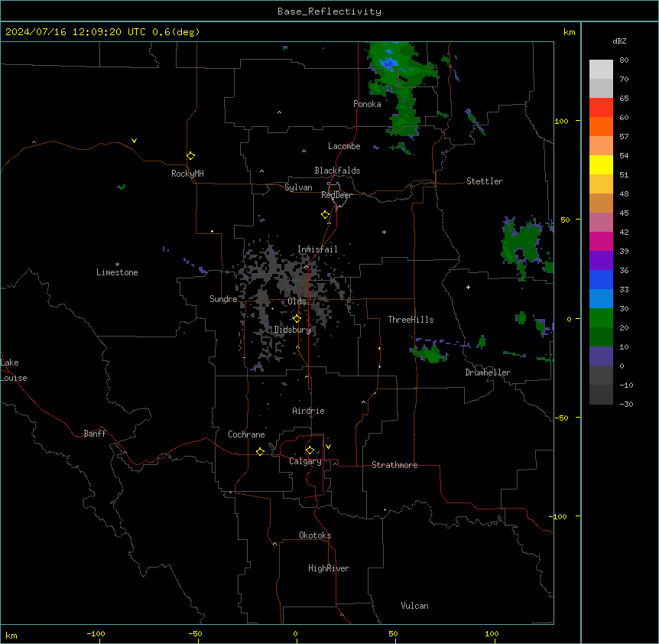
Task: Click the Stettler city label
Action: (485, 181)
